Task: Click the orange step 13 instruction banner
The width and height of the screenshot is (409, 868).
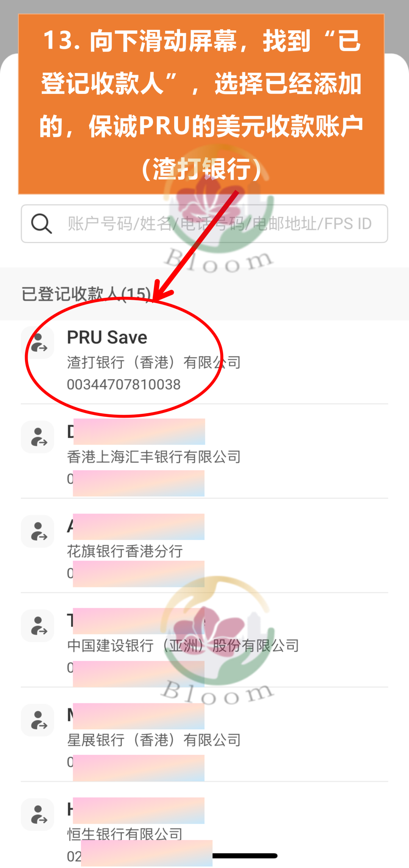Action: tap(201, 104)
